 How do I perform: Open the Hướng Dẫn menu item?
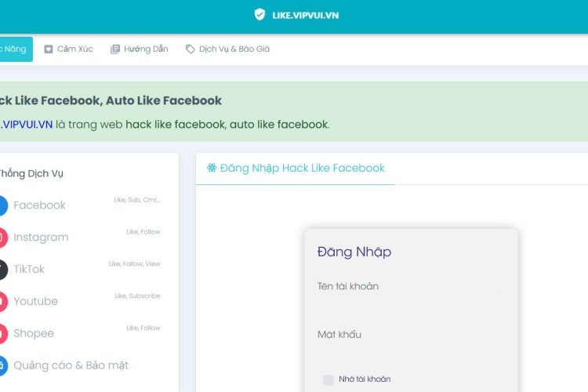pyautogui.click(x=145, y=49)
